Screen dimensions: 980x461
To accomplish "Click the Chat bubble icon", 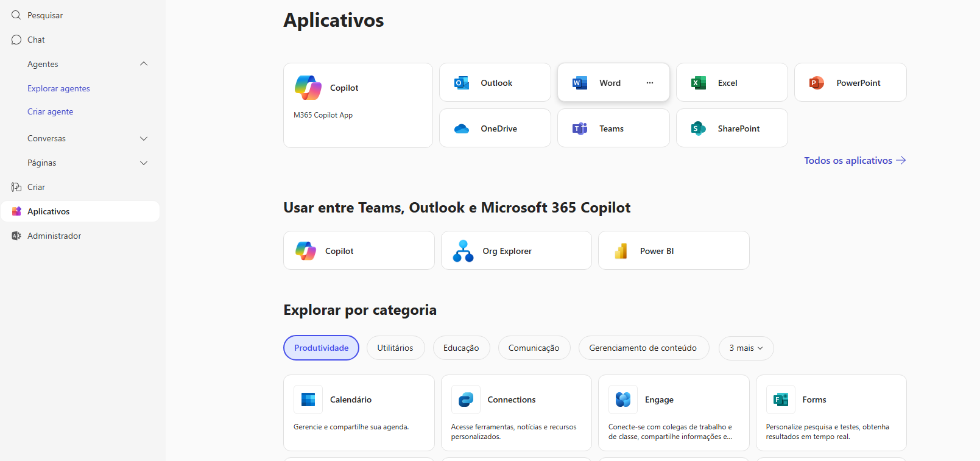I will pyautogui.click(x=16, y=40).
